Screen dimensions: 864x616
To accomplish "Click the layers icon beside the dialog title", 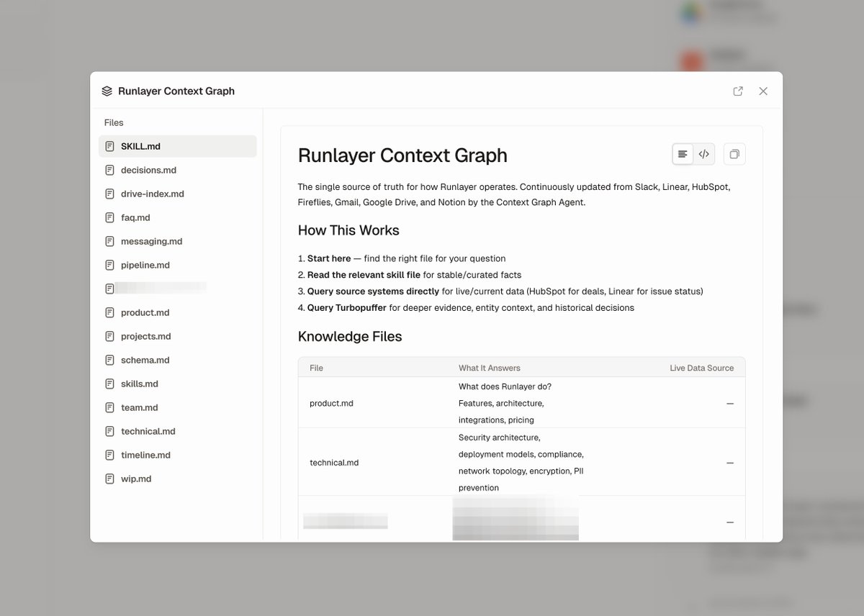I will pos(107,91).
